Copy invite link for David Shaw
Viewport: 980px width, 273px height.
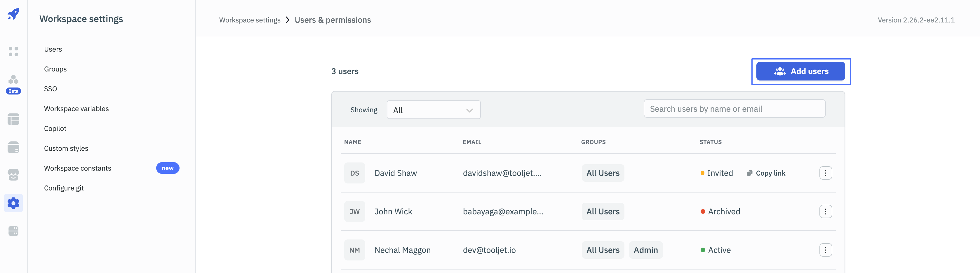click(766, 173)
